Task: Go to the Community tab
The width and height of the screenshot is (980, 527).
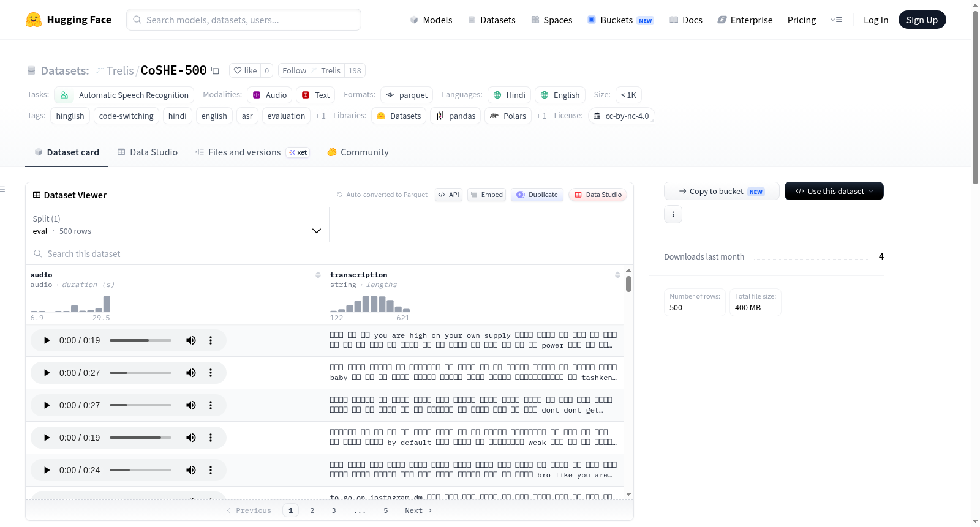Action: point(358,152)
